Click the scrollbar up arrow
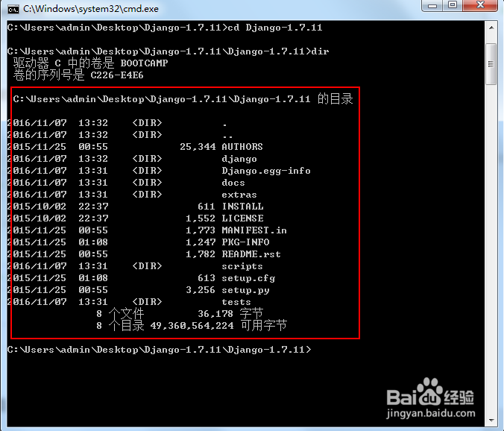This screenshot has width=504, height=431. [x=491, y=28]
